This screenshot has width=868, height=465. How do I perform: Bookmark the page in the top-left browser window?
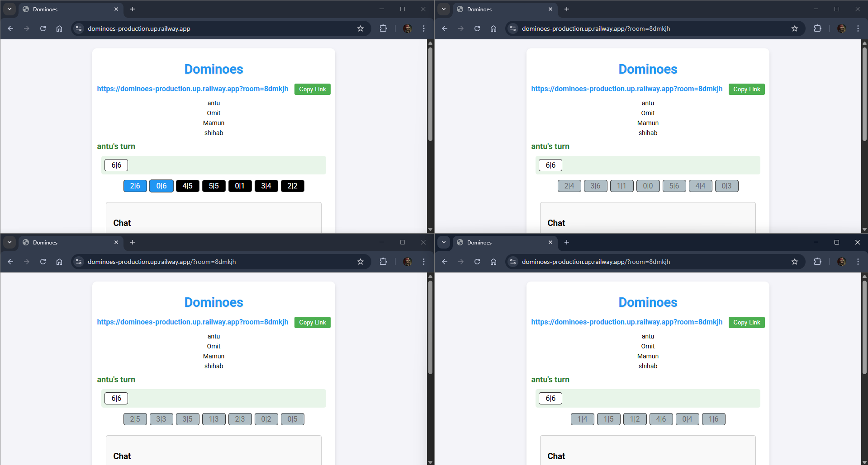[360, 28]
